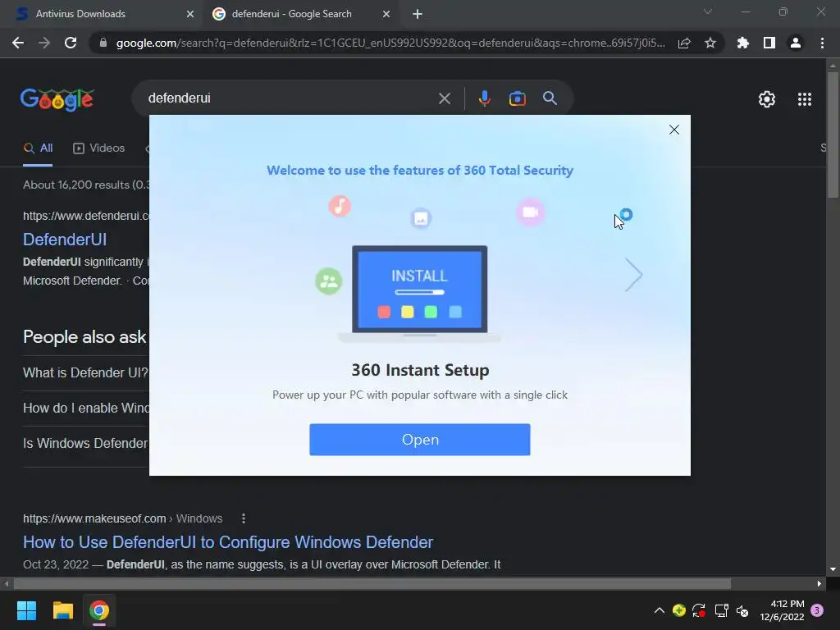Open 'How to Use DefenderUI to Configure Windows Defender'

point(228,542)
